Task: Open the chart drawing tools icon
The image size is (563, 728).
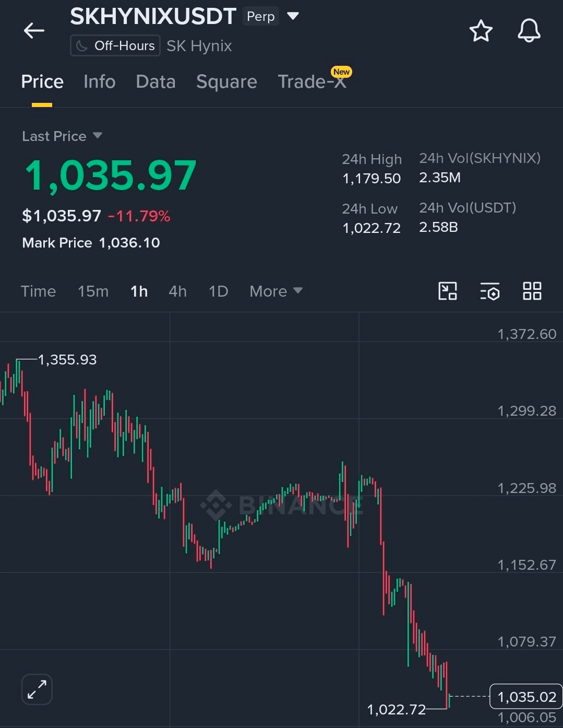Action: (448, 291)
